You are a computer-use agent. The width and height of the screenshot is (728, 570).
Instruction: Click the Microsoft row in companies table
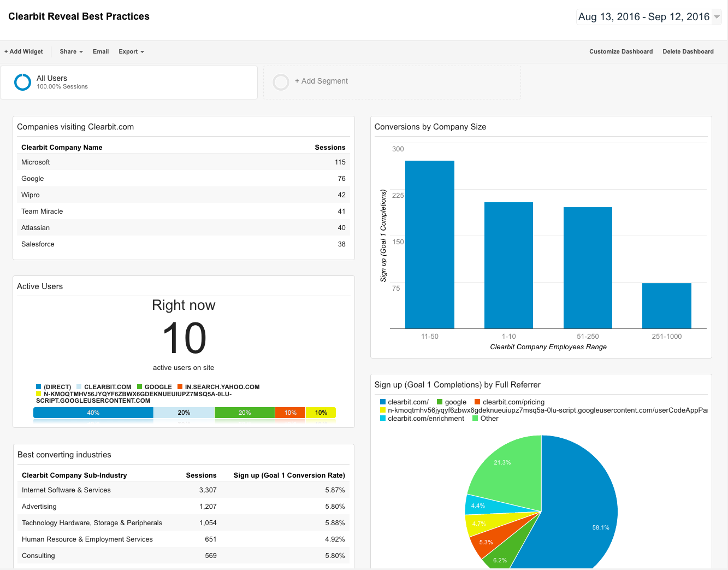coord(184,162)
